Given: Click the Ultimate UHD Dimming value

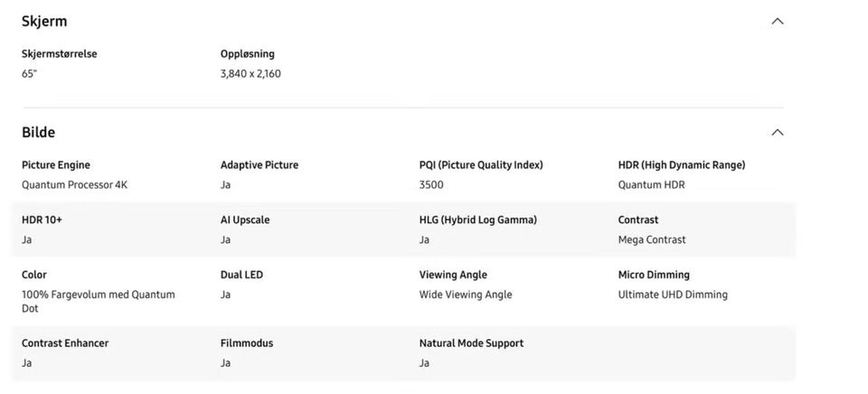Looking at the screenshot, I should 673,295.
